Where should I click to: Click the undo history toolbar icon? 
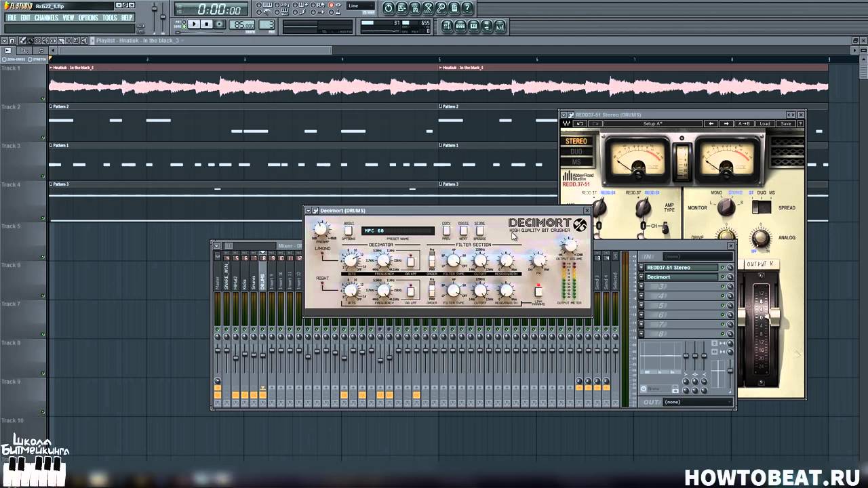coord(388,8)
